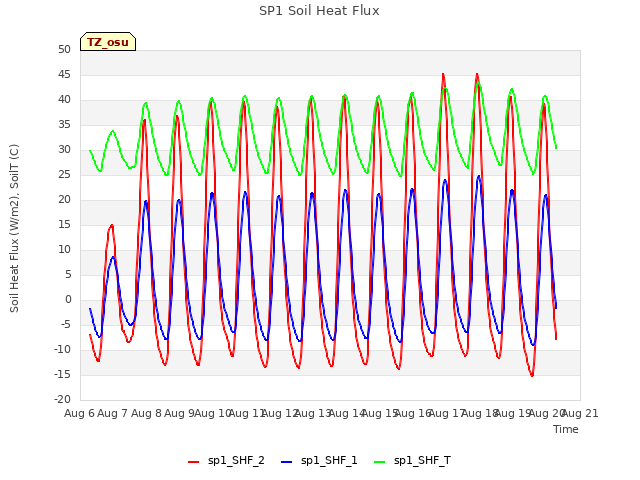Screen dimensions: 640x480
Task: Click the y-axis tick value -15
Action: [62, 375]
